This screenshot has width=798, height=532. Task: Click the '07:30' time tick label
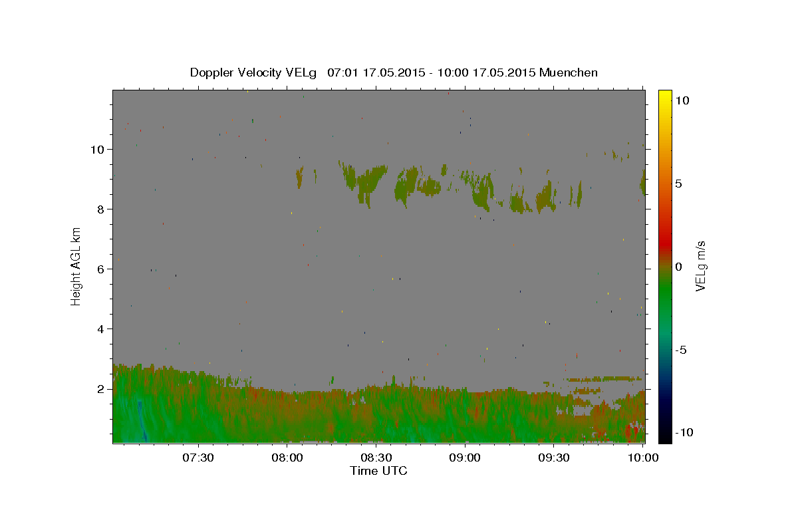click(x=199, y=458)
